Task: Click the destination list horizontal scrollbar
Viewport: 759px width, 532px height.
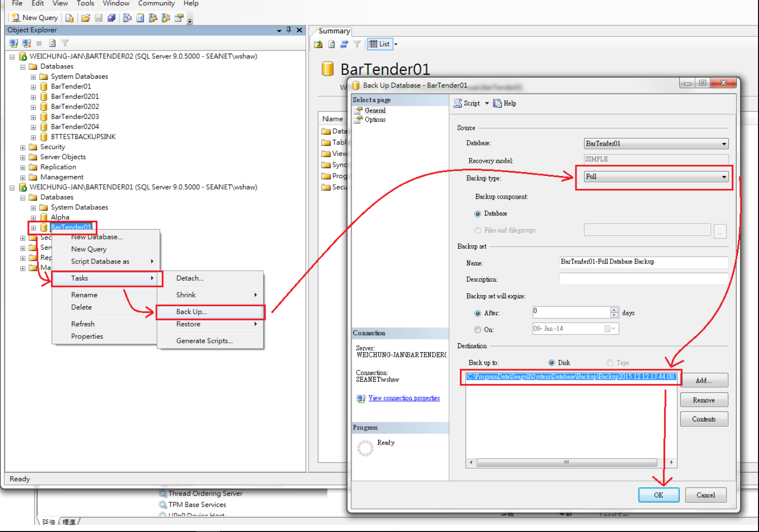Action: coord(571,463)
